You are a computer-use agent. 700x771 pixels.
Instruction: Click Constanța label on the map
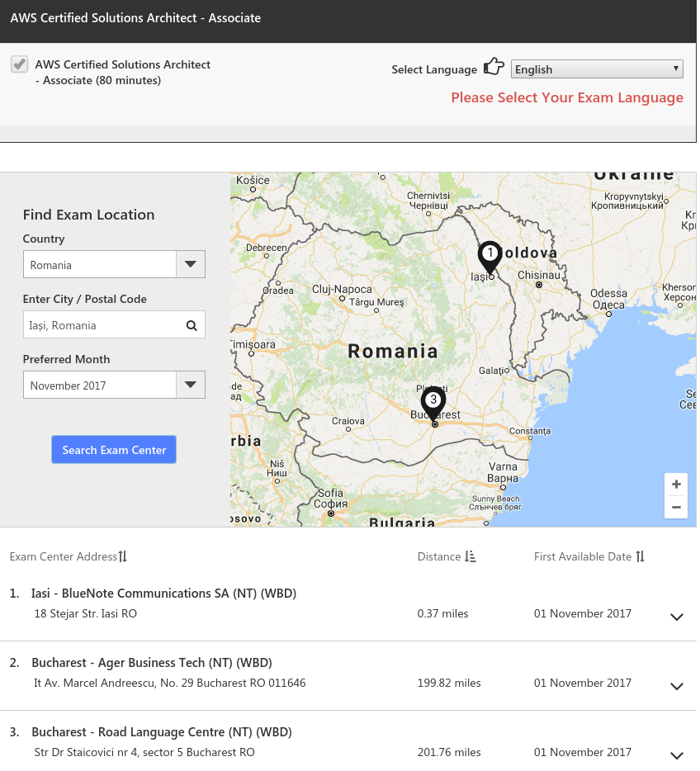pos(532,433)
